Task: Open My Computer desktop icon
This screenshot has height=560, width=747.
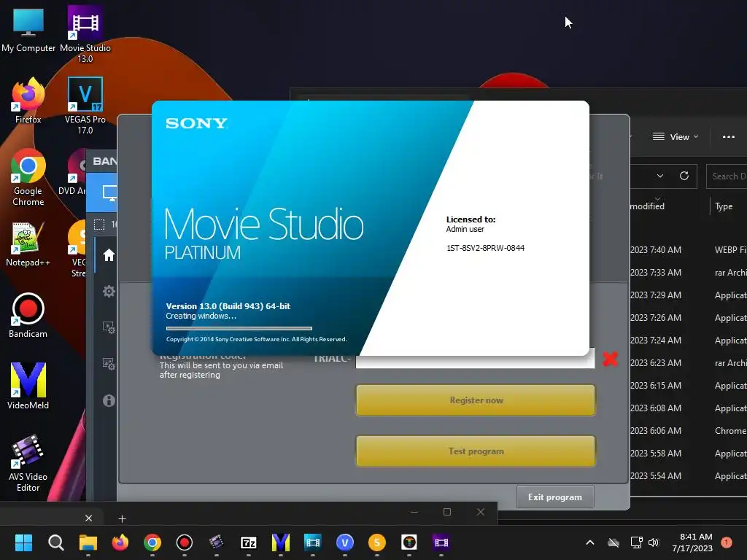Action: tap(28, 29)
